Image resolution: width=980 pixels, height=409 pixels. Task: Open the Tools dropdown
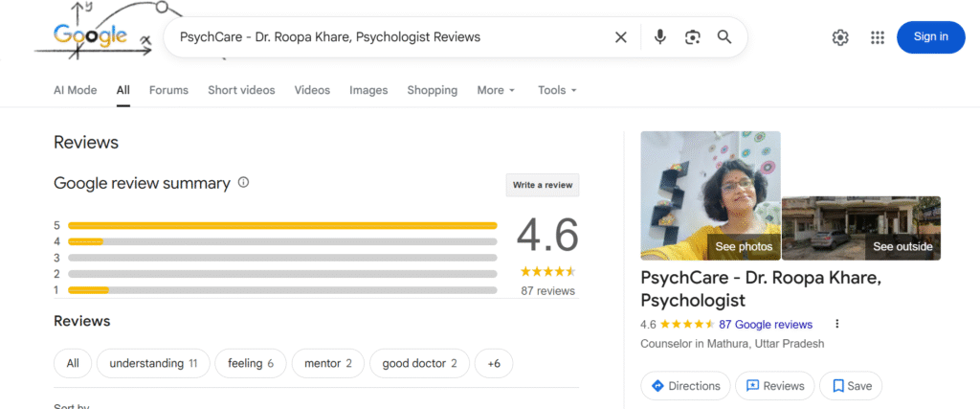tap(557, 90)
